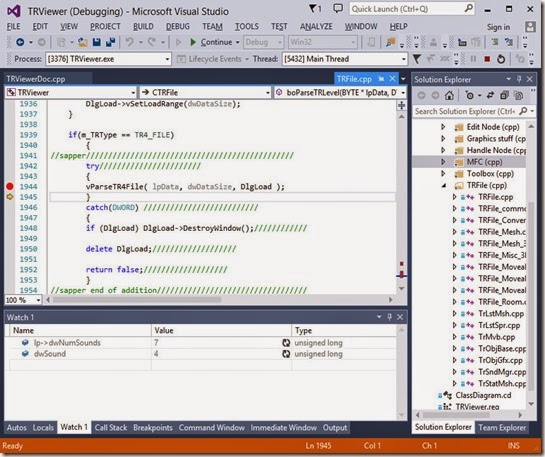Click the Show All Files icon in Solution Explorer
The image size is (545, 457).
coord(518,95)
